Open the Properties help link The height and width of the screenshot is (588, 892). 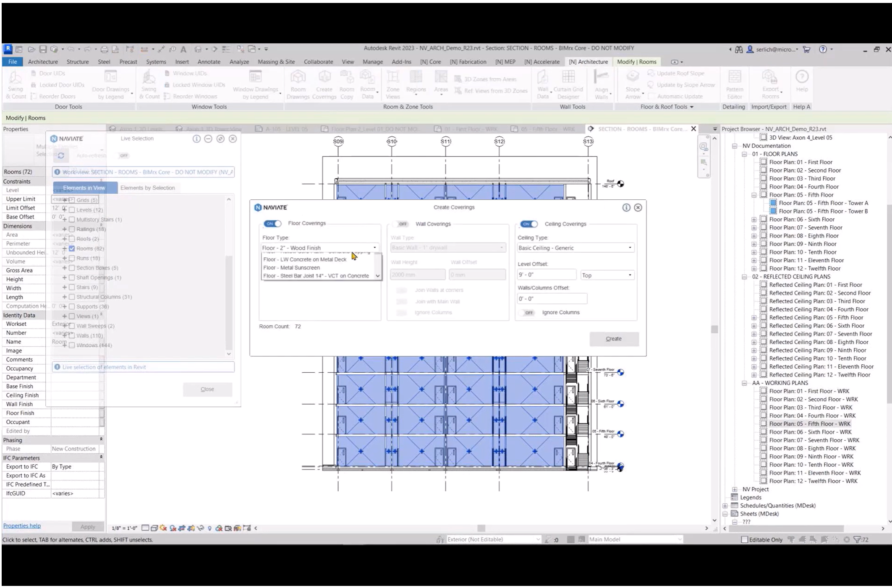(x=22, y=526)
